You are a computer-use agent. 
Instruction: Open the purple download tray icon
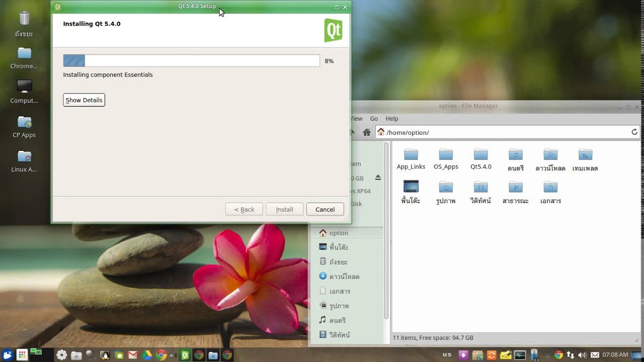[x=463, y=355]
